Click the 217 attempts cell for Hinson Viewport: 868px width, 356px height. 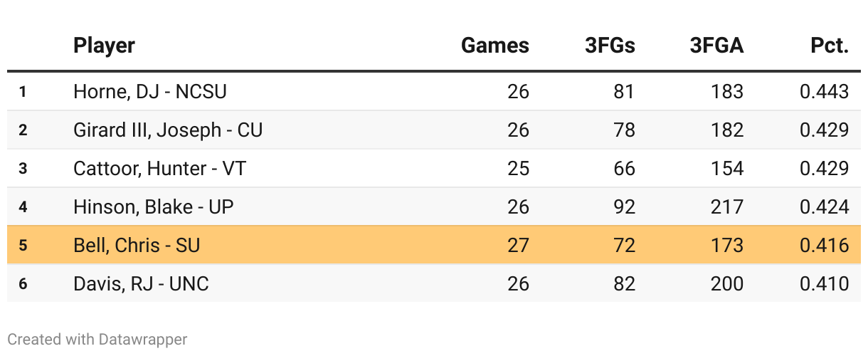(726, 206)
